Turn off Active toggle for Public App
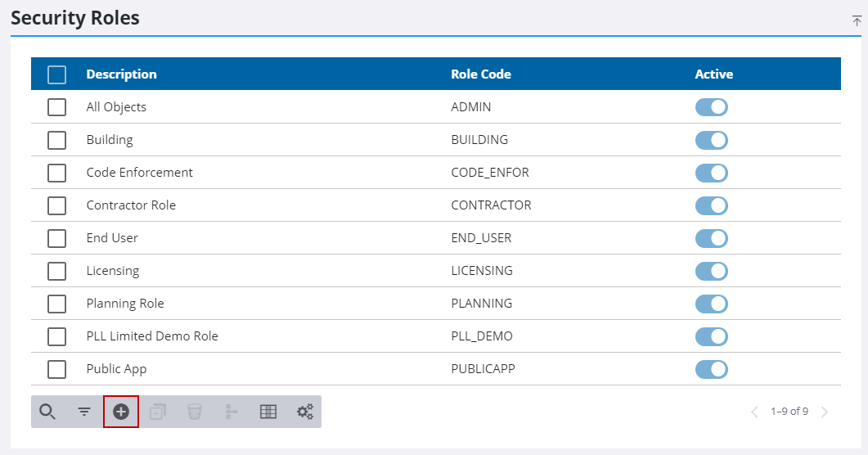This screenshot has width=868, height=455. coord(711,369)
